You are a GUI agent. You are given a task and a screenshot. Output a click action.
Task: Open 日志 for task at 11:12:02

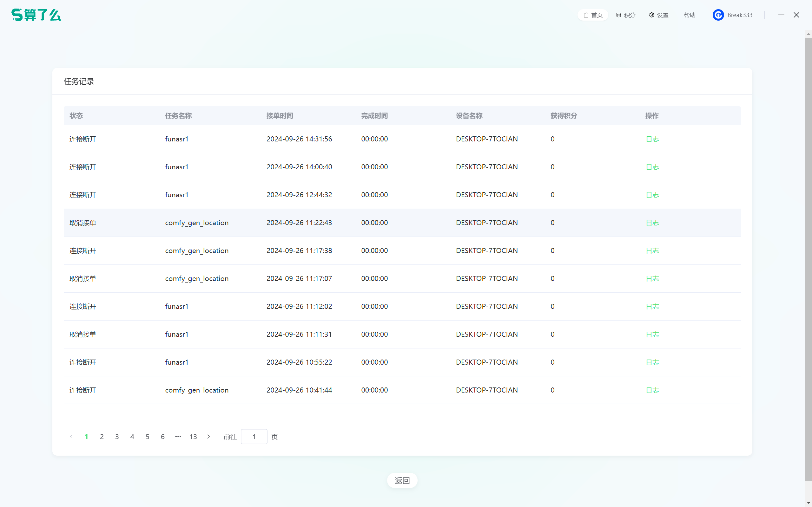(652, 307)
